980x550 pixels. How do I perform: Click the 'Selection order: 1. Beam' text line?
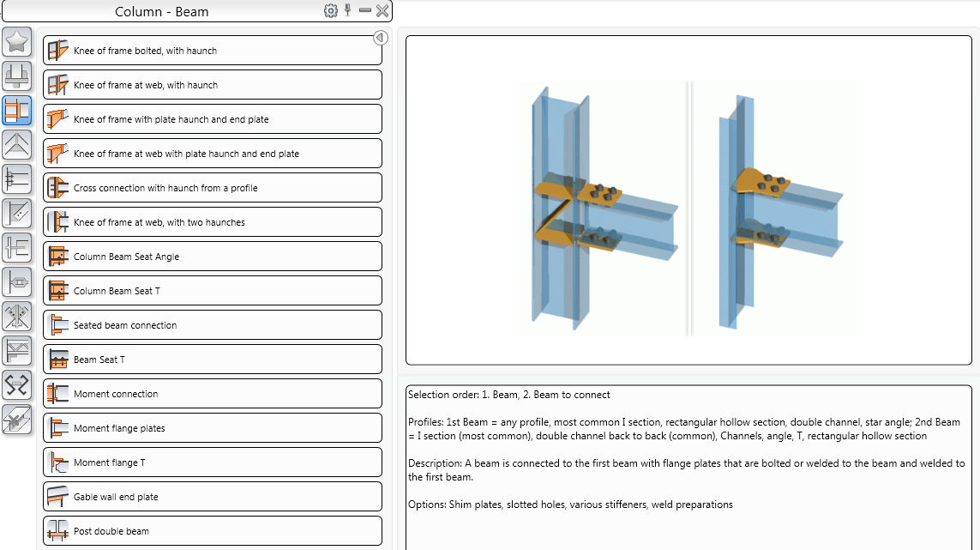pos(508,395)
